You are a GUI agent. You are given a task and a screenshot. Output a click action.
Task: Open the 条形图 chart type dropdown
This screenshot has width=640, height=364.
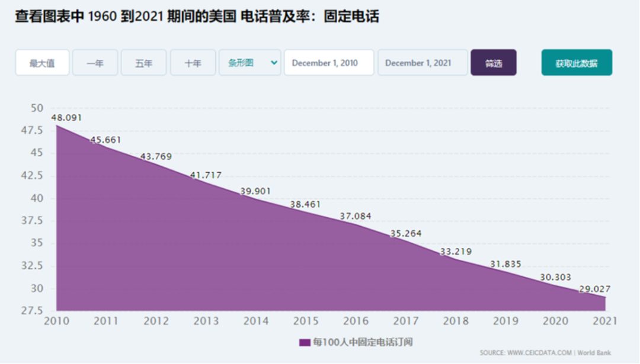coord(250,63)
